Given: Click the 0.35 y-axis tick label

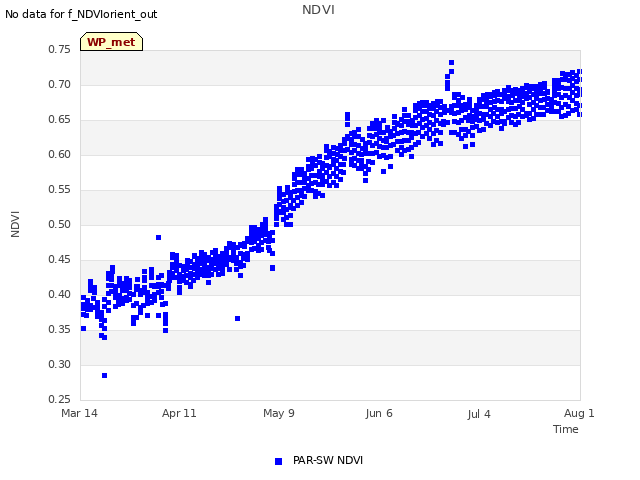Looking at the screenshot, I should coord(60,329).
